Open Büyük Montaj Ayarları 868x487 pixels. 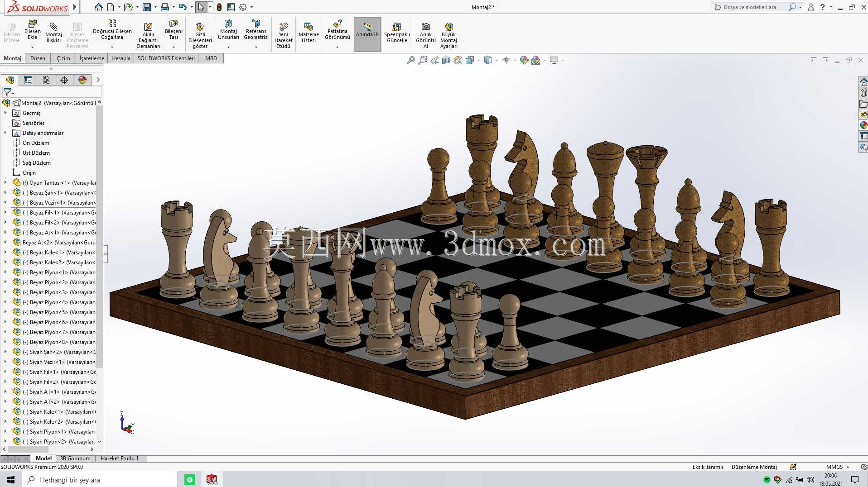point(448,35)
